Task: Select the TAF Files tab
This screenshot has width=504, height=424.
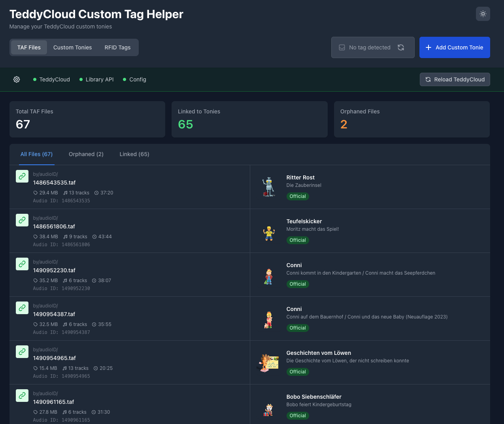Action: tap(29, 47)
